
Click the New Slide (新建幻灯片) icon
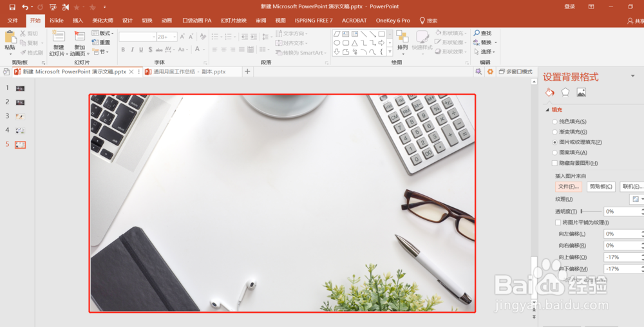(x=59, y=37)
